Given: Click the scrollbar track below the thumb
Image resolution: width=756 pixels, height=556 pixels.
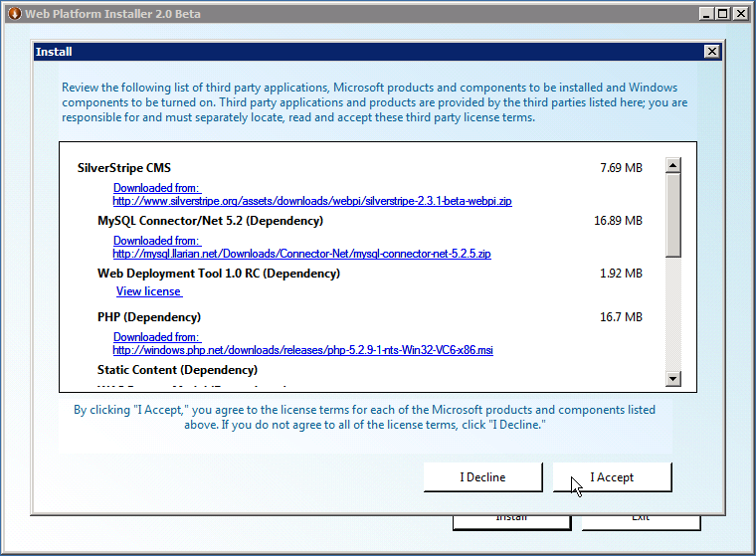Looking at the screenshot, I should (x=673, y=314).
